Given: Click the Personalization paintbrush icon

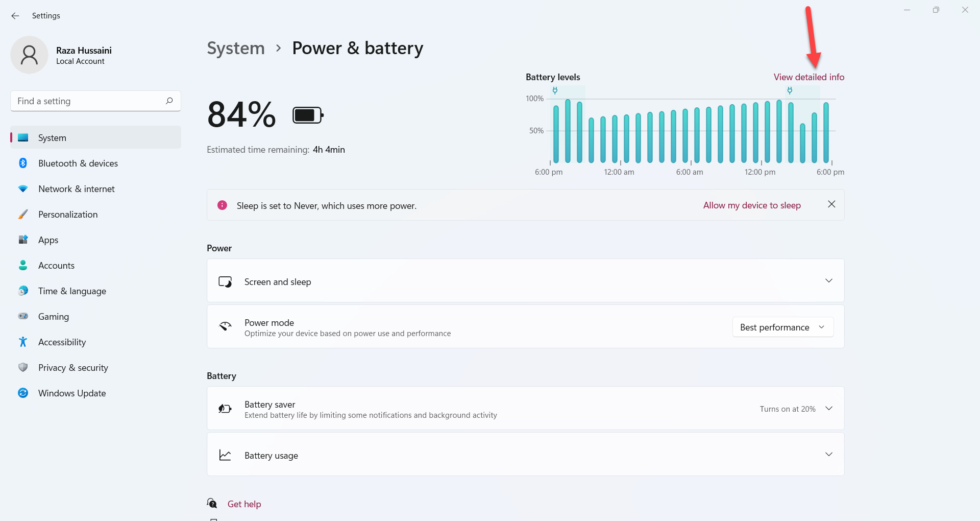Looking at the screenshot, I should click(23, 215).
